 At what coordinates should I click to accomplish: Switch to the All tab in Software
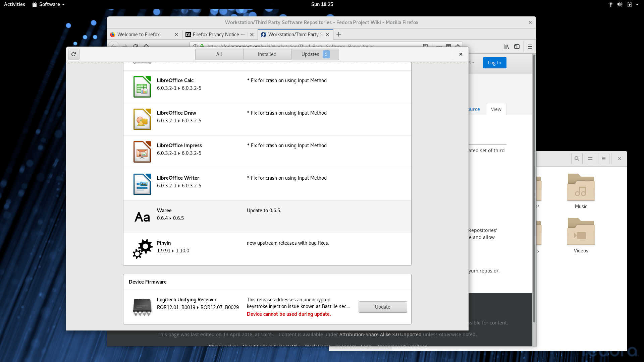219,54
